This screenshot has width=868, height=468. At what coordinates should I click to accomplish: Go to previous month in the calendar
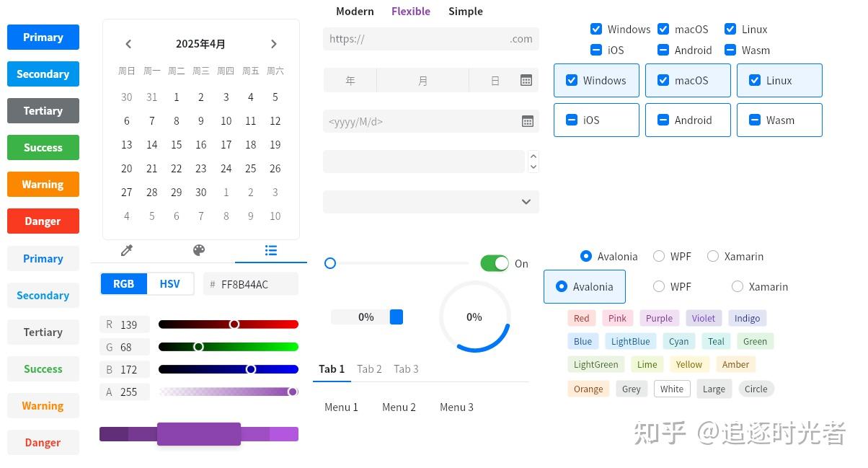pos(128,44)
